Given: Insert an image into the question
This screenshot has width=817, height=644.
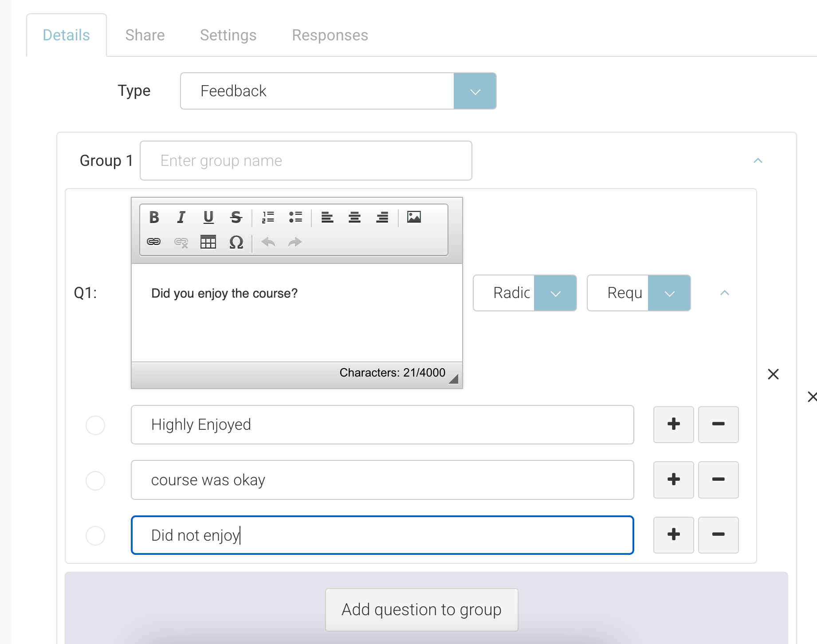Looking at the screenshot, I should click(x=414, y=217).
